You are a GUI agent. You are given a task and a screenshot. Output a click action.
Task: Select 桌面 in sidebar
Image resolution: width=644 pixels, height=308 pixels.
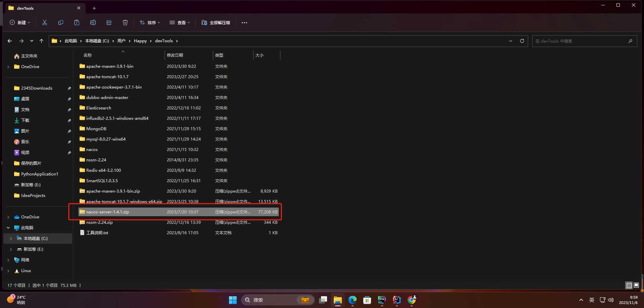click(x=25, y=99)
